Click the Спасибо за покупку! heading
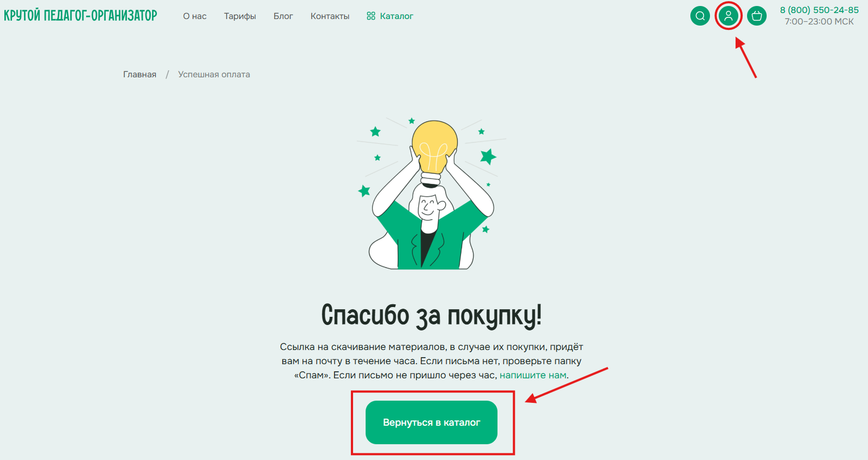This screenshot has width=868, height=460. 432,316
